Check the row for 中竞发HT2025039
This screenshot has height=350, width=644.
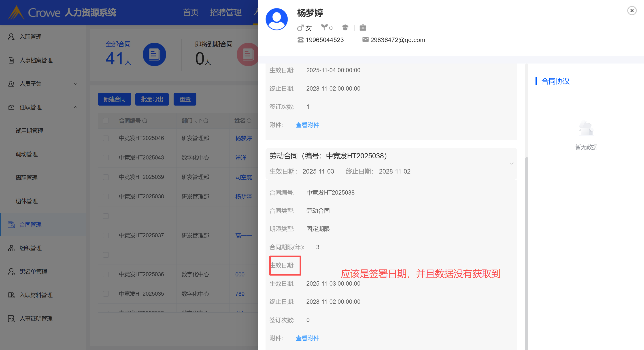pyautogui.click(x=106, y=177)
